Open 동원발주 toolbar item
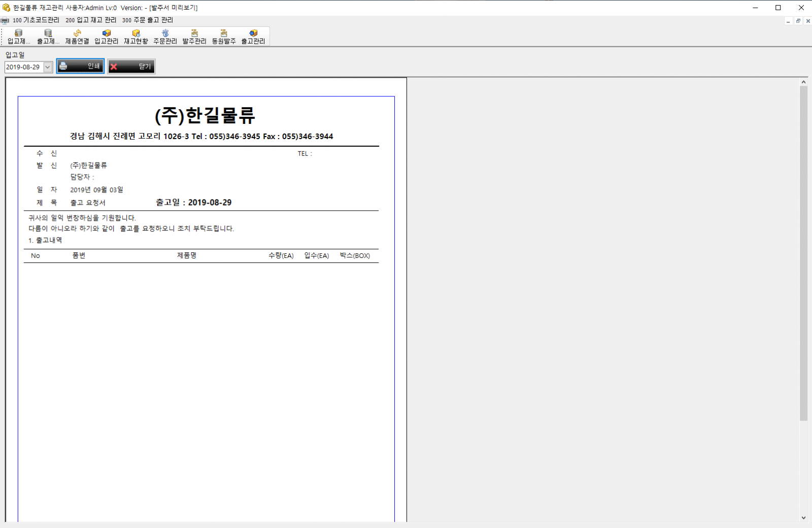This screenshot has width=812, height=528. (x=224, y=37)
